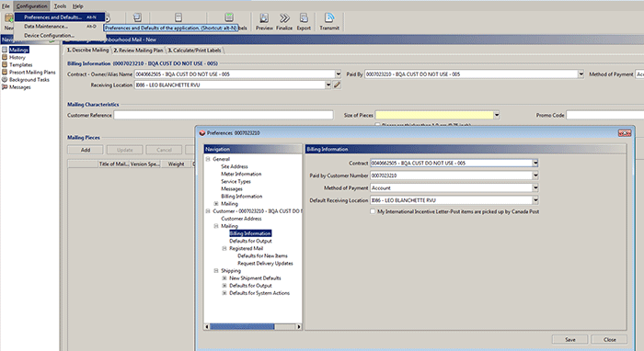Select Service Types in Preferences tree
The height and width of the screenshot is (351, 644).
(x=236, y=181)
